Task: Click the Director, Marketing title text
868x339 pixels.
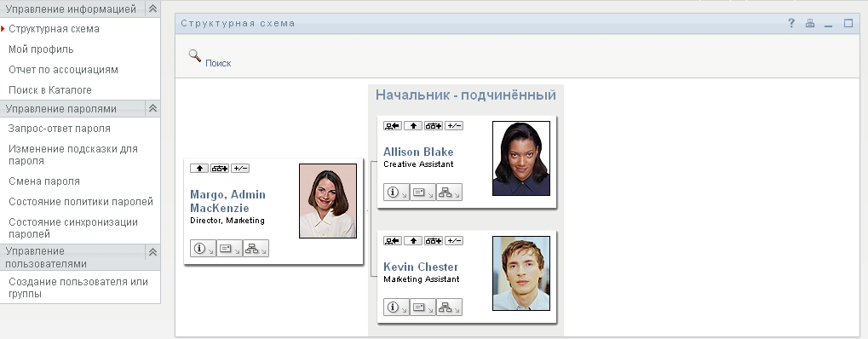Action: click(x=227, y=221)
